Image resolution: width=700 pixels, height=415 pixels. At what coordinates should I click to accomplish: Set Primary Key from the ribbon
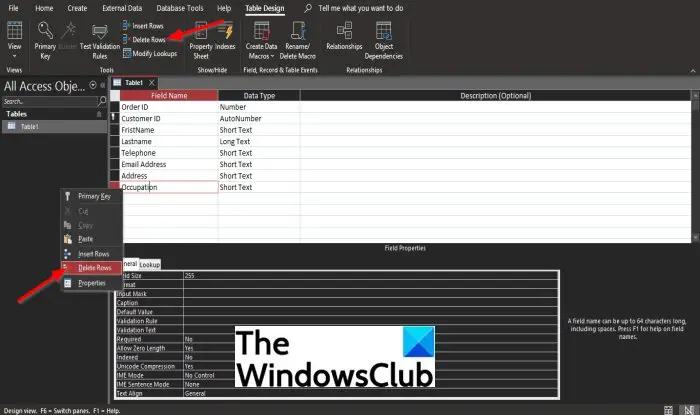pyautogui.click(x=45, y=40)
